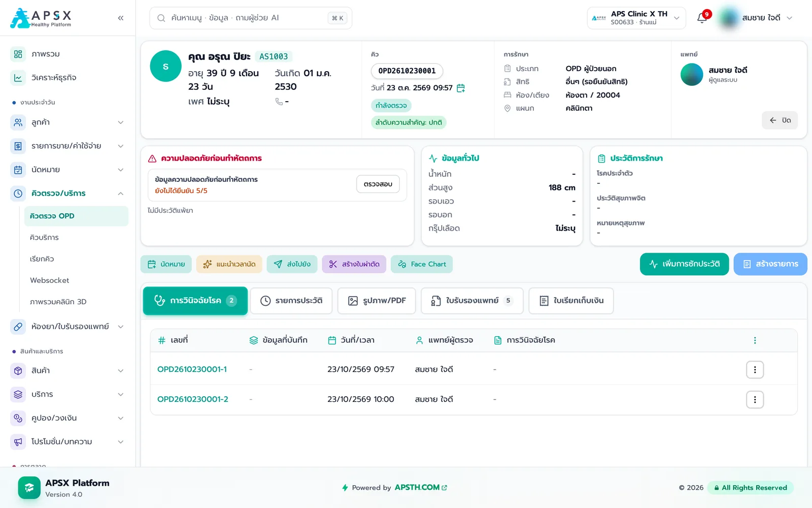Collapse the sidebar with double-chevron icon
812x508 pixels.
(x=121, y=18)
